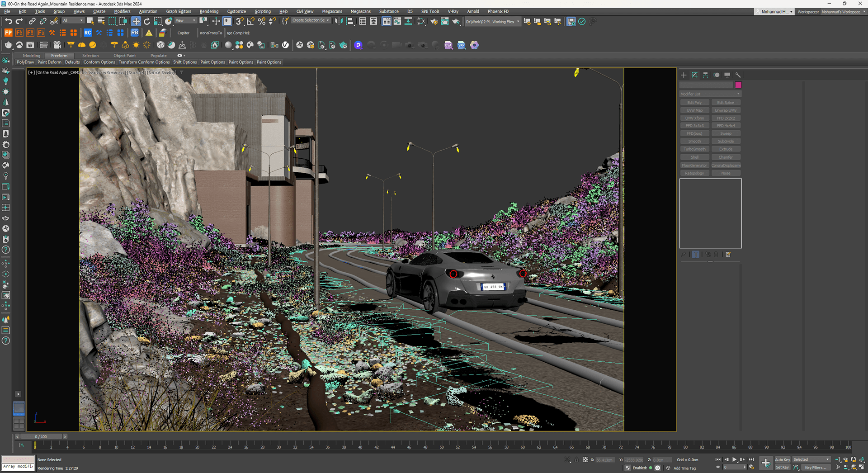The width and height of the screenshot is (868, 473).
Task: Open the Selected key filter dropdown
Action: tap(811, 459)
